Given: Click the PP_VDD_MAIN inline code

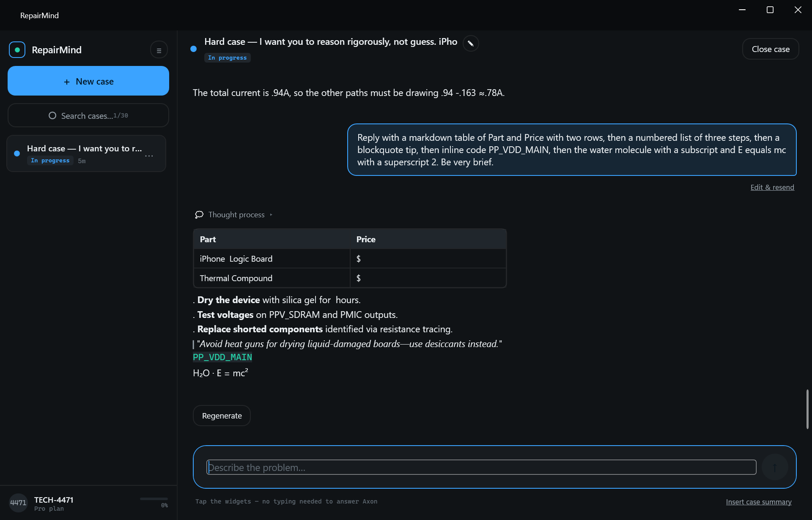Looking at the screenshot, I should (222, 357).
